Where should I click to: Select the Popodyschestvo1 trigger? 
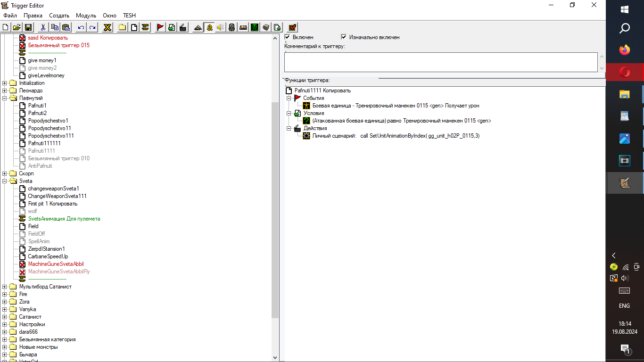(48, 121)
